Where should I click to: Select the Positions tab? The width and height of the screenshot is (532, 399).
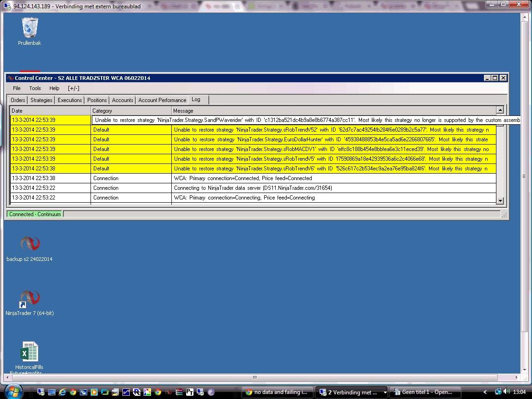[97, 100]
